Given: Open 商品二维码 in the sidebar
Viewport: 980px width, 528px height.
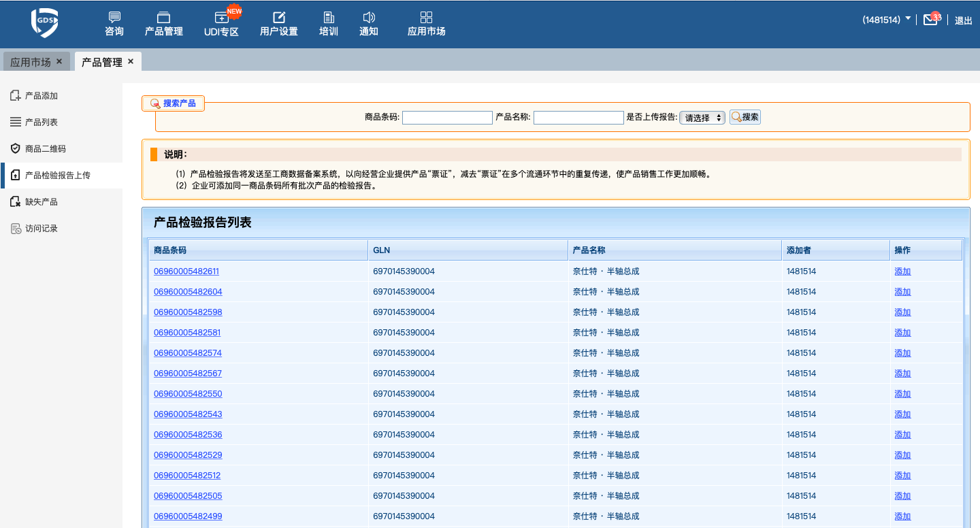Looking at the screenshot, I should point(61,149).
